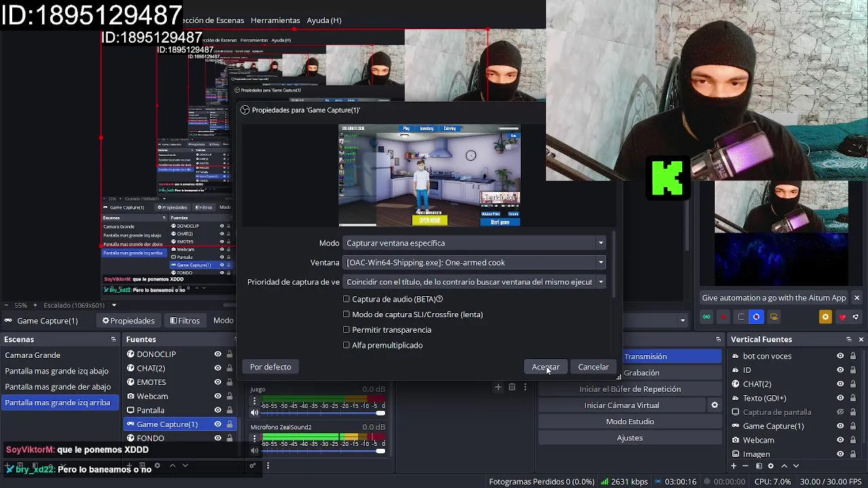Remove selected Vertical Fuentes source
The height and width of the screenshot is (488, 868).
[746, 466]
